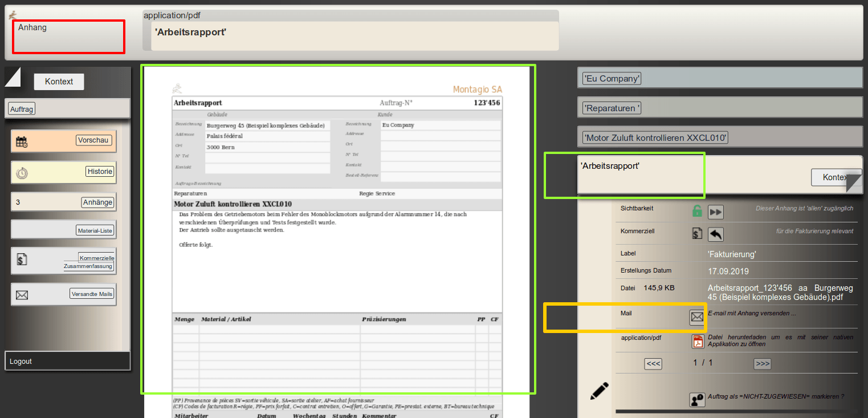Click the mark-as-unassigned person icon
The image size is (868, 418).
(x=696, y=400)
